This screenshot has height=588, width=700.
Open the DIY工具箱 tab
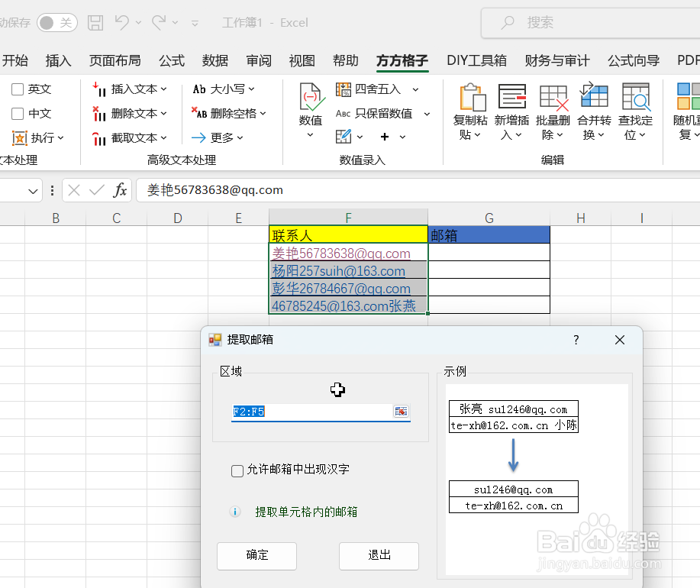[476, 60]
